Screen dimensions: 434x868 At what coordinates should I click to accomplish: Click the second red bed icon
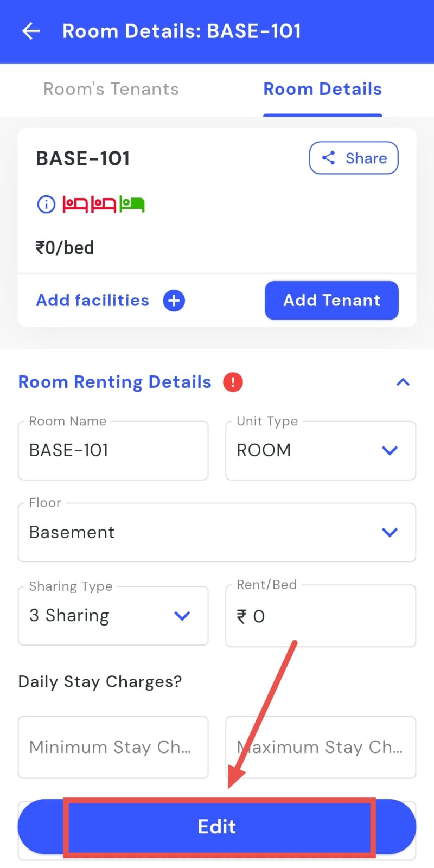coord(104,205)
